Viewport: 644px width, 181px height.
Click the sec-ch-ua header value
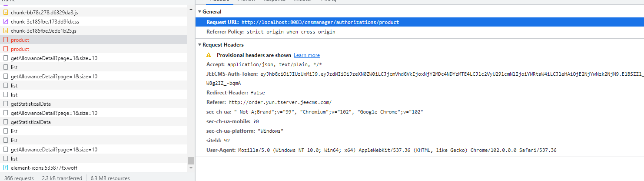tap(329, 112)
